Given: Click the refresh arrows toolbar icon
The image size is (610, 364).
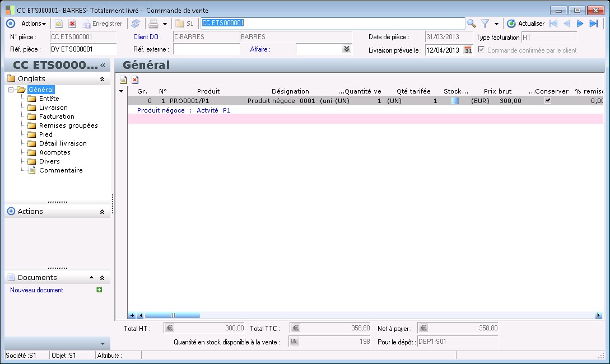Looking at the screenshot, I should 136,24.
